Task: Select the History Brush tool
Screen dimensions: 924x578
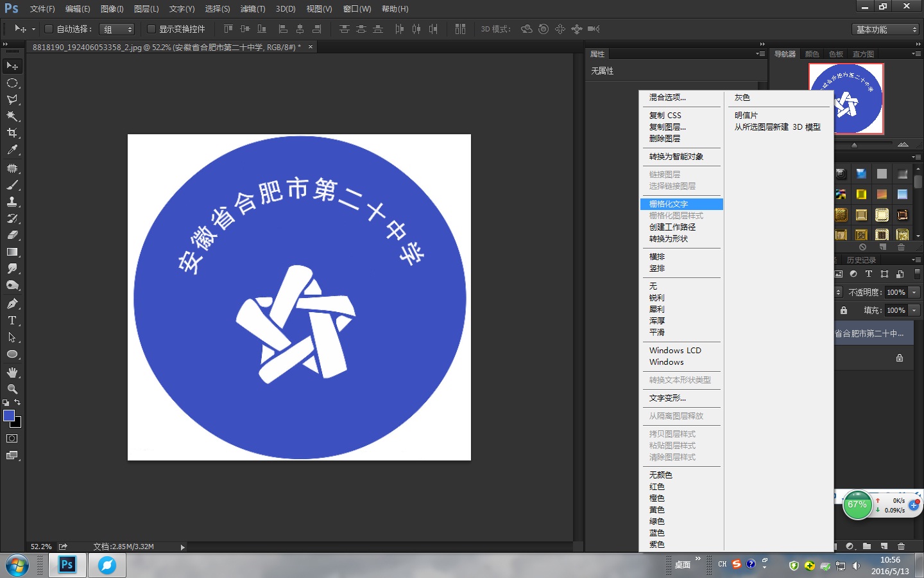Action: point(12,218)
